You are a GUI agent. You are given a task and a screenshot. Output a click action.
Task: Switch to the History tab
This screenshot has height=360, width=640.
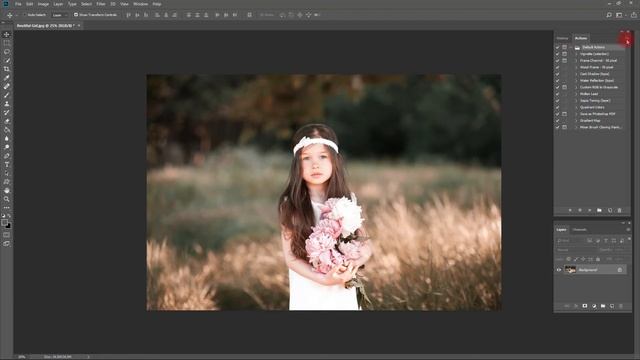(562, 38)
